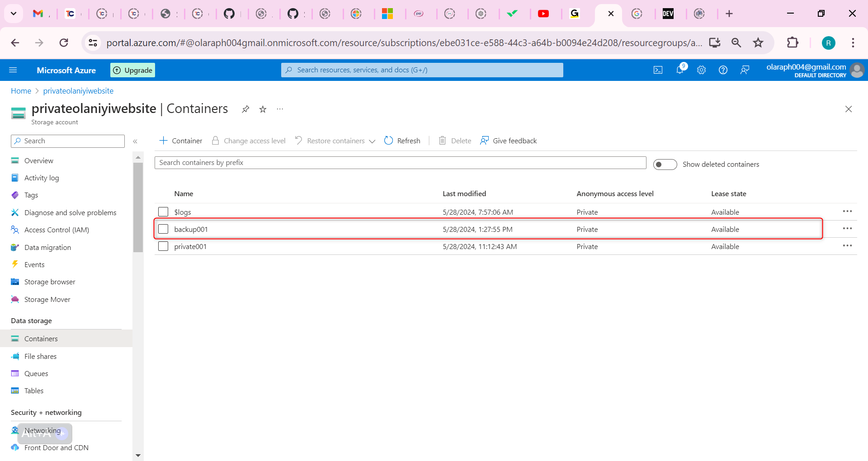Go to Access Control (IAM)
Screen dimensions: 868x461
coord(57,230)
